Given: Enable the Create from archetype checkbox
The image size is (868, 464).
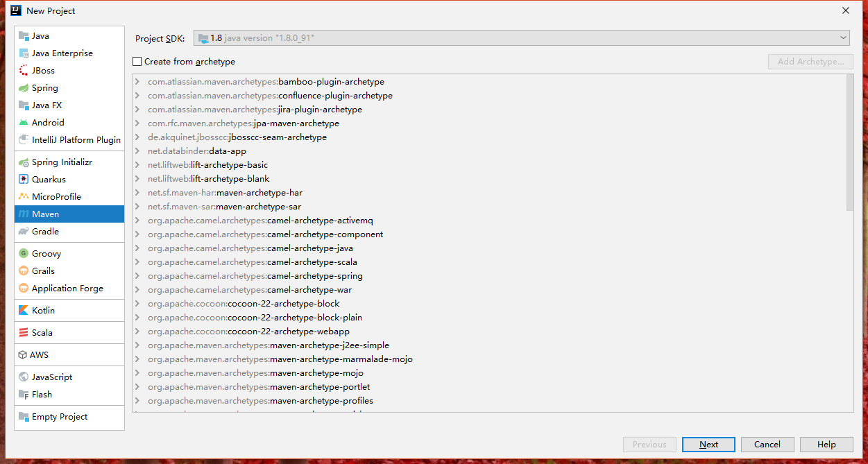Looking at the screenshot, I should (137, 62).
